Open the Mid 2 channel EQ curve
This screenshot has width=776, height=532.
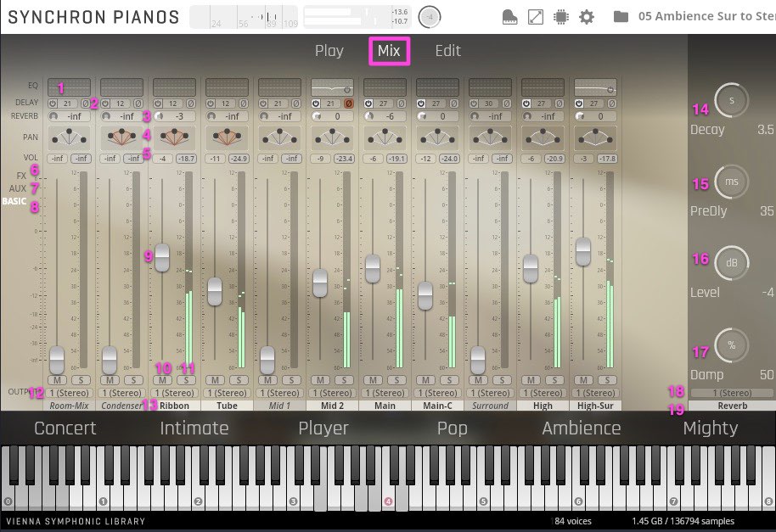click(x=332, y=87)
